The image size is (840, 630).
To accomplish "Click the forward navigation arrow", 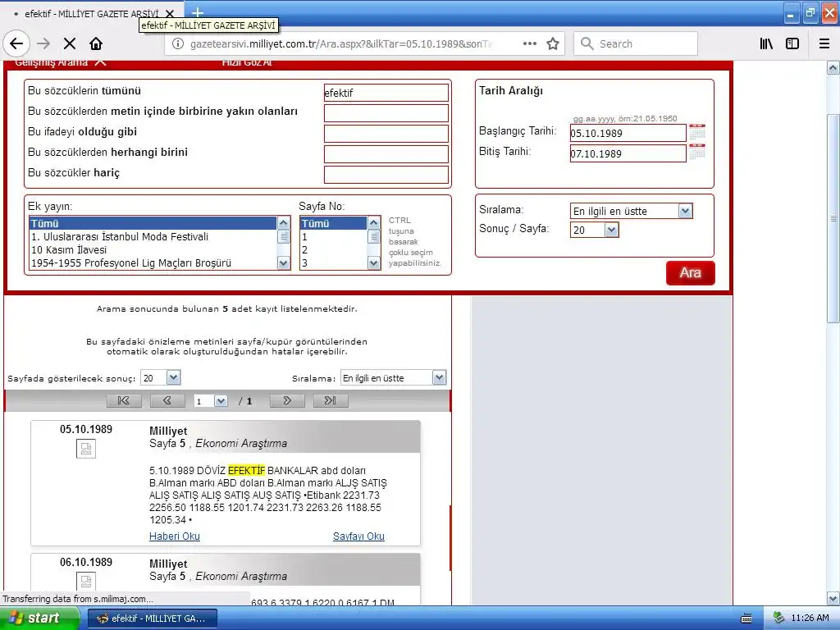I will (x=44, y=44).
